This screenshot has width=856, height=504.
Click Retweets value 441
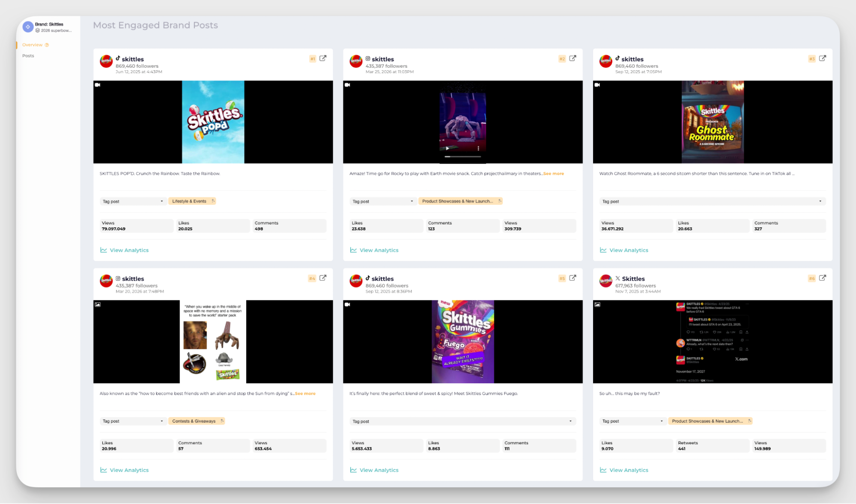coord(682,449)
